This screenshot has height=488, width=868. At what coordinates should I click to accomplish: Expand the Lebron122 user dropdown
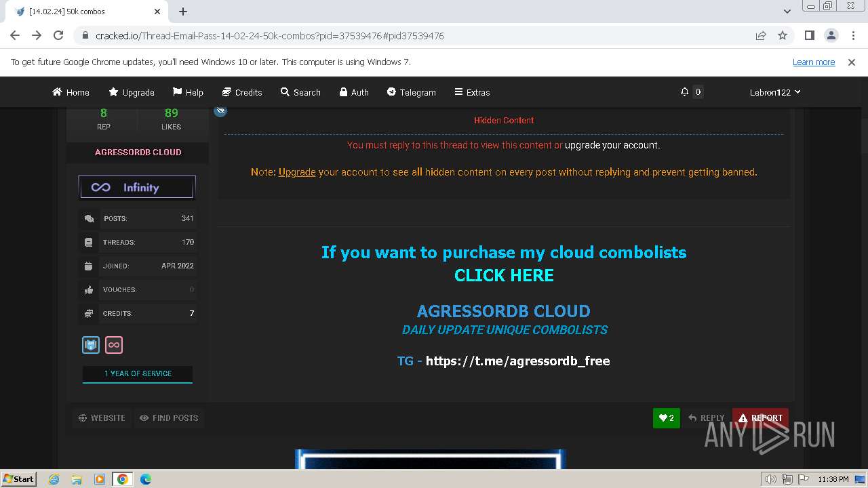coord(775,92)
